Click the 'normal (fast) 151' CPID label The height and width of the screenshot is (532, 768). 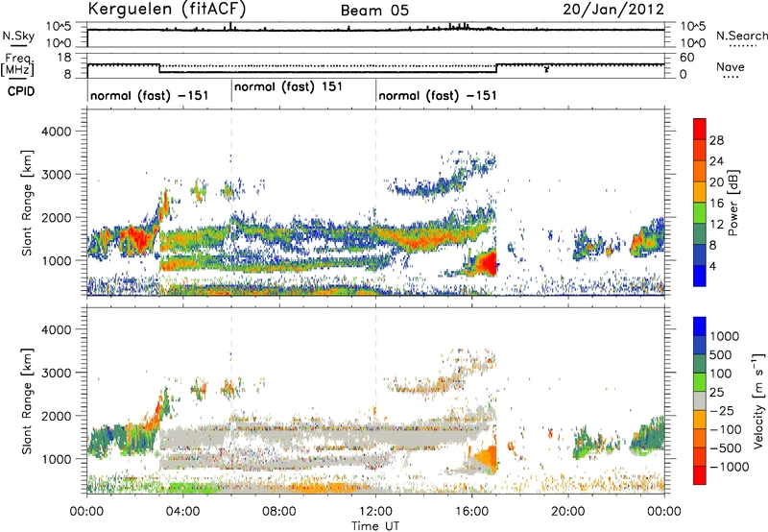(x=288, y=86)
